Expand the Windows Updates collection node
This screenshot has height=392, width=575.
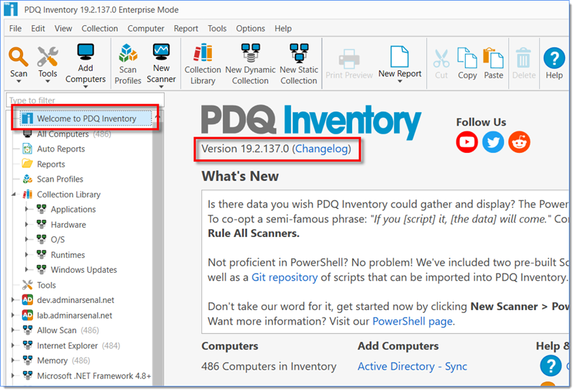pyautogui.click(x=27, y=270)
